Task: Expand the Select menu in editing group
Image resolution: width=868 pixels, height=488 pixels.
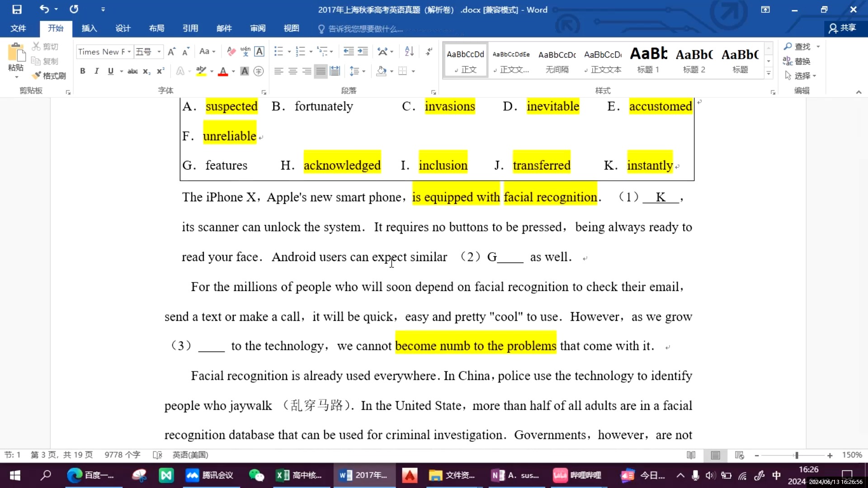Action: [801, 75]
